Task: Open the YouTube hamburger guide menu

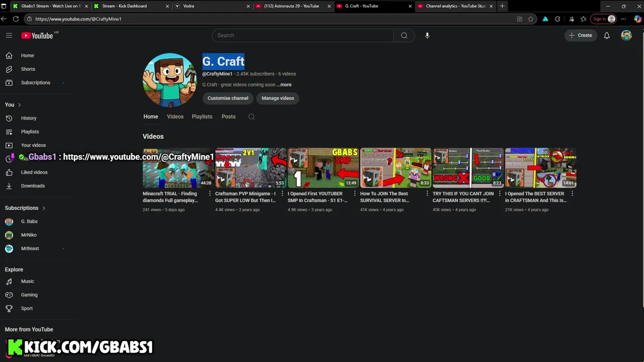Action: click(9, 35)
